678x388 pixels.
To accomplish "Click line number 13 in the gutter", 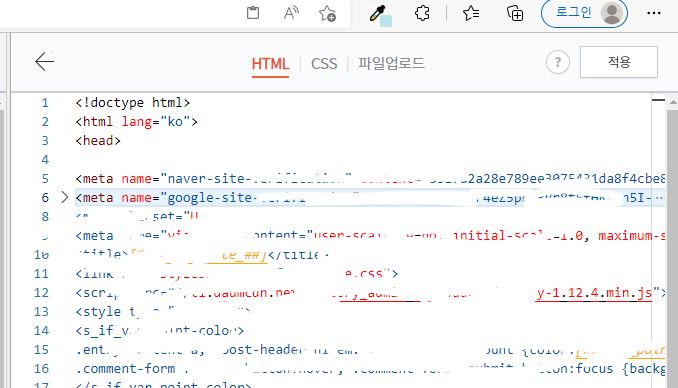I will pos(41,312).
